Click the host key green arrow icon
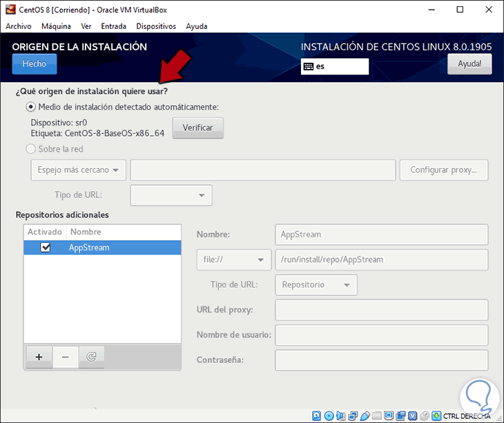 [436, 416]
